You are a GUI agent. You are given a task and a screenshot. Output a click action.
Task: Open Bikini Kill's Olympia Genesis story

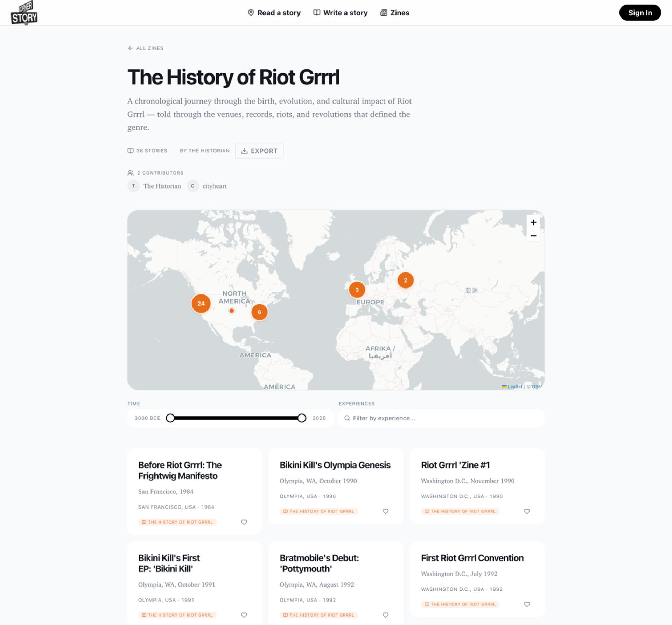coord(335,465)
